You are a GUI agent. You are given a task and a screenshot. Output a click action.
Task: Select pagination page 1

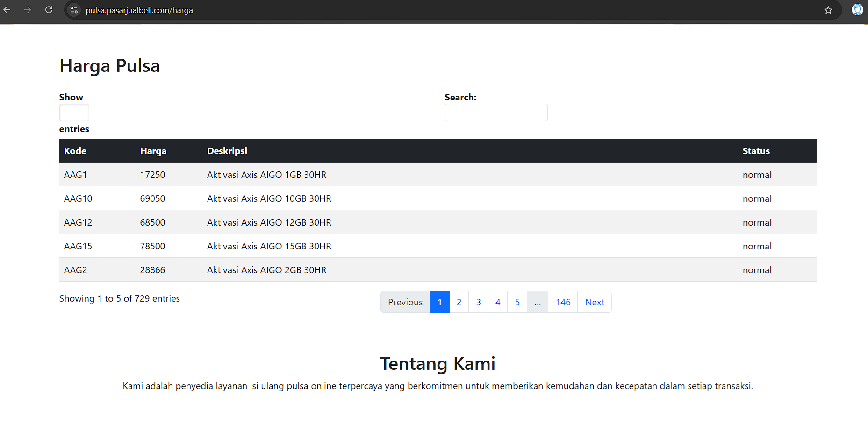(439, 302)
